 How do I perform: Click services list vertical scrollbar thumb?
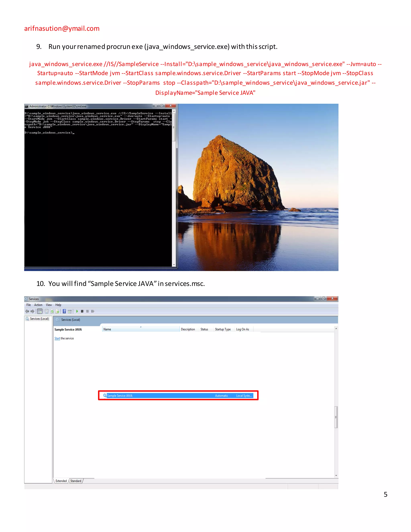[336, 417]
